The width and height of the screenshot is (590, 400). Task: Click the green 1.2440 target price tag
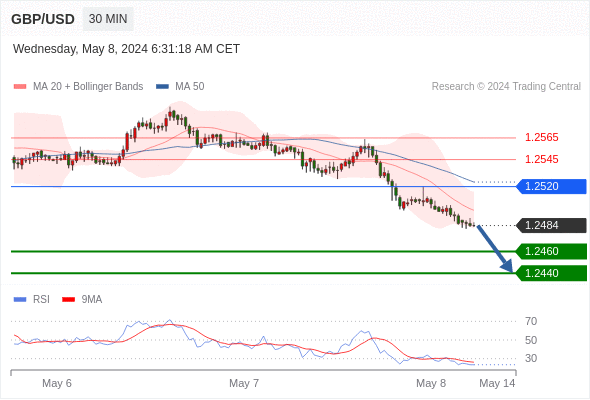(551, 273)
